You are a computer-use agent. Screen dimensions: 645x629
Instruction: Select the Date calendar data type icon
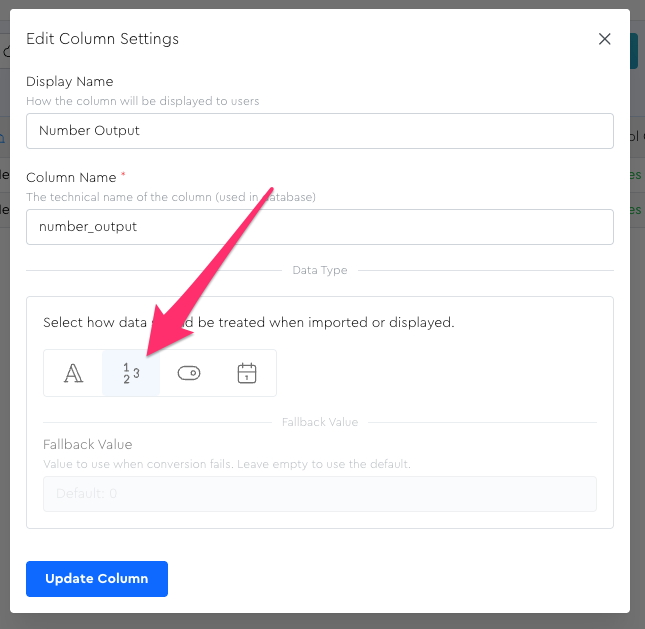247,373
